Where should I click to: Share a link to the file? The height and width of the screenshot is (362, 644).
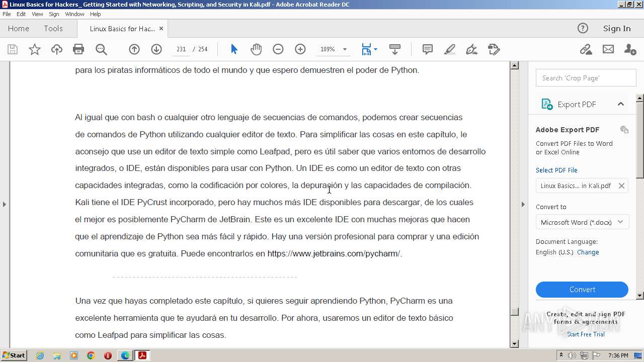point(586,49)
